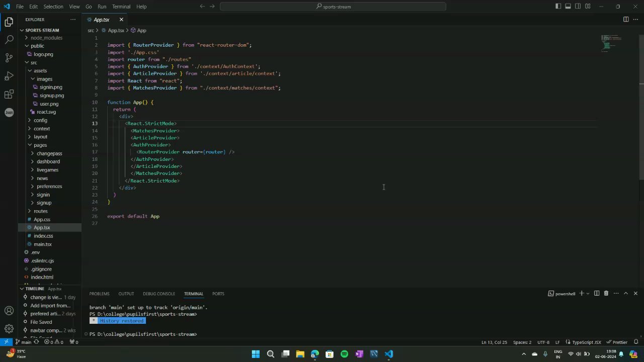Click the errors and warnings status indicator

click(x=53, y=342)
